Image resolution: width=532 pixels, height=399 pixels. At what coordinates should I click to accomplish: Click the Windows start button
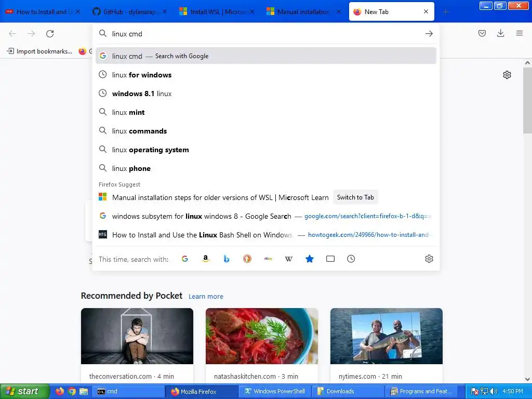[x=24, y=391]
